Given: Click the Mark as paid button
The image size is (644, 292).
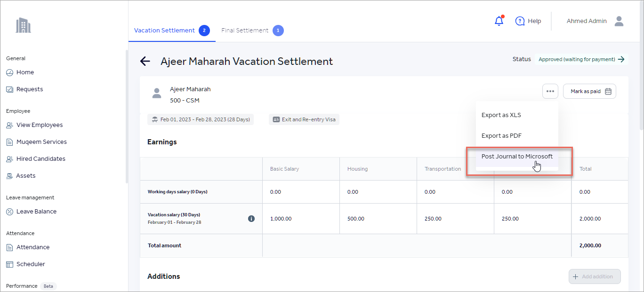Looking at the screenshot, I should tap(589, 91).
